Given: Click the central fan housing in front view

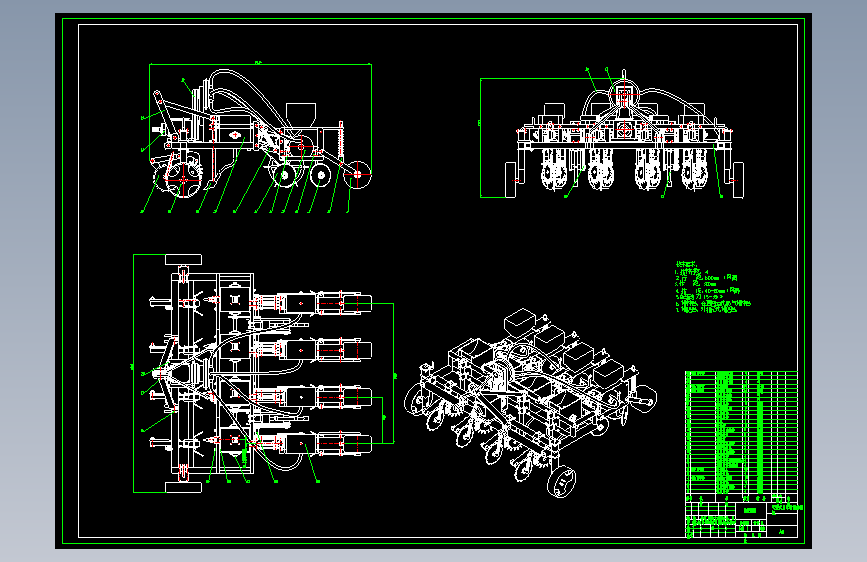Looking at the screenshot, I should [x=624, y=95].
